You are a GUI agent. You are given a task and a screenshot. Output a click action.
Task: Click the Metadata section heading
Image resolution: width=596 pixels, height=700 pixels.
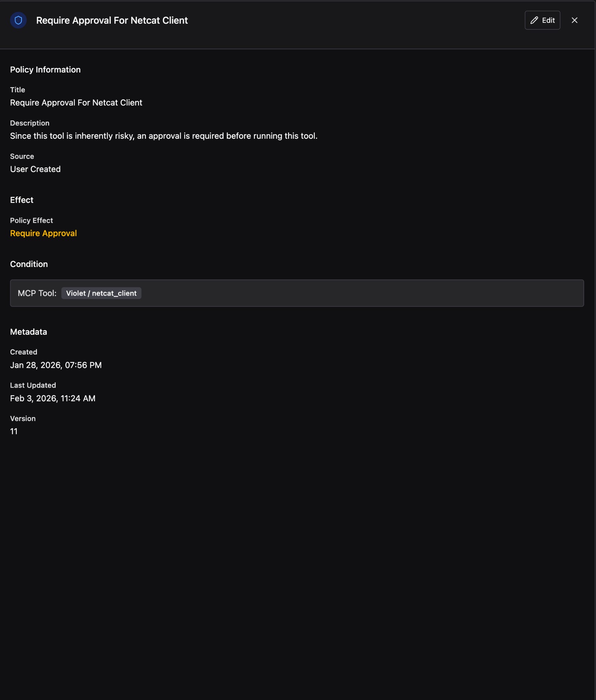pyautogui.click(x=29, y=332)
